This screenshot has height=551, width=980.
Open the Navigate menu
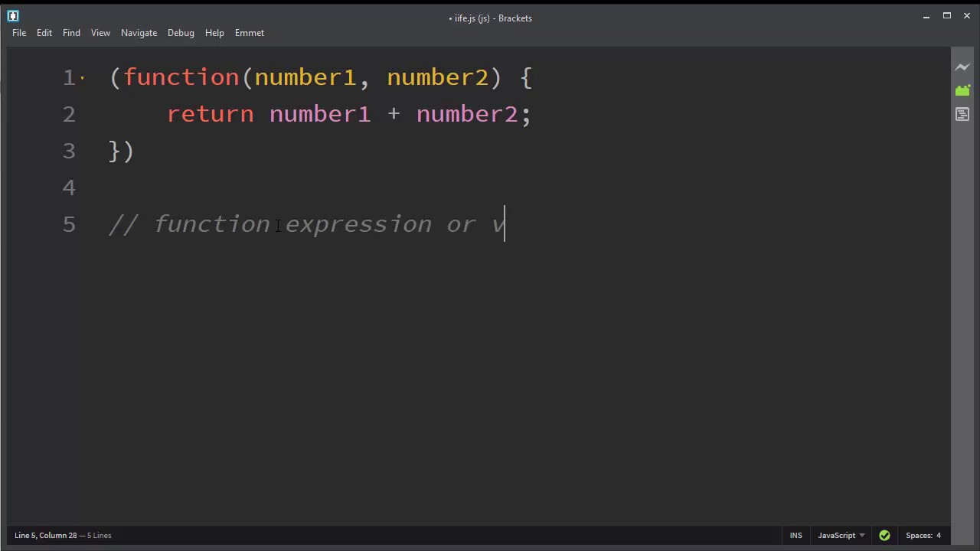click(139, 33)
